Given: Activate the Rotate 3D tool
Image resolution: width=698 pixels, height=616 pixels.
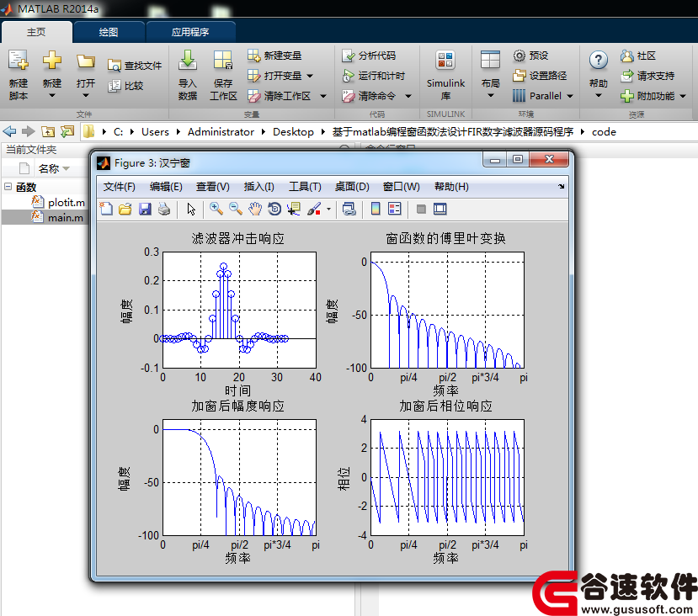Looking at the screenshot, I should (274, 209).
